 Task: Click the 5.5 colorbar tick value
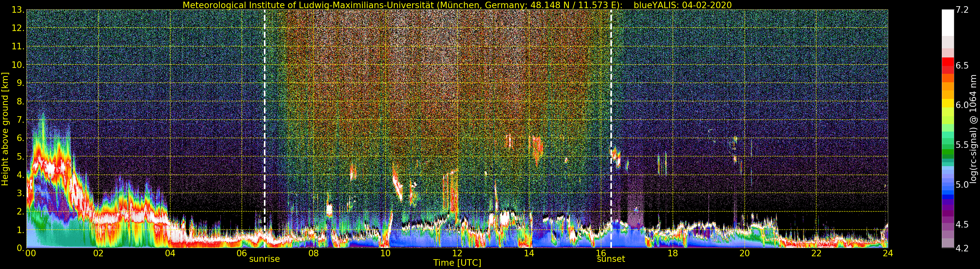coord(962,145)
